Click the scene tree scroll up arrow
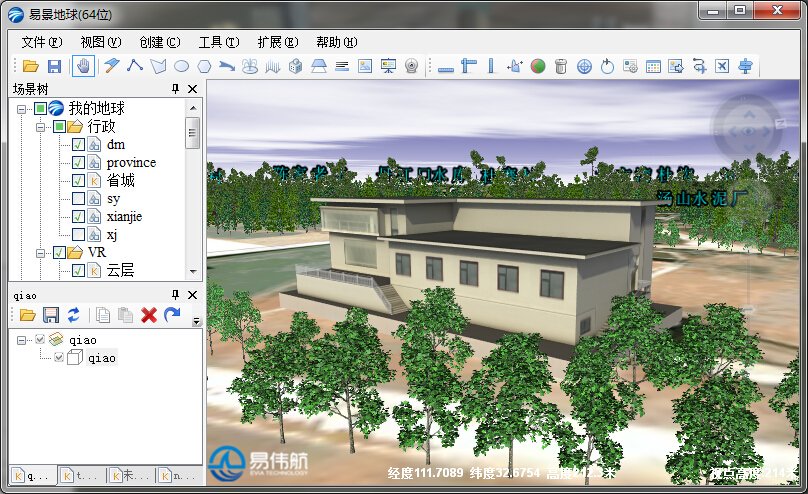The image size is (808, 494). (x=193, y=108)
